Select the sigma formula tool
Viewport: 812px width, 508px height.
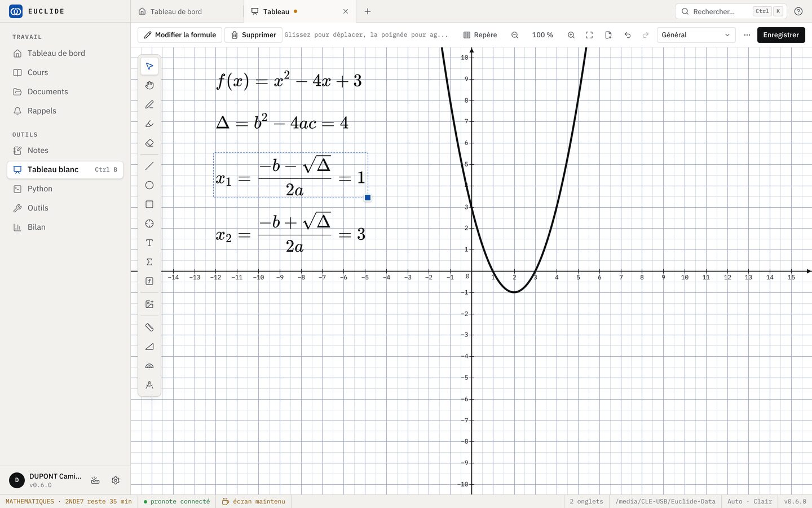point(149,262)
